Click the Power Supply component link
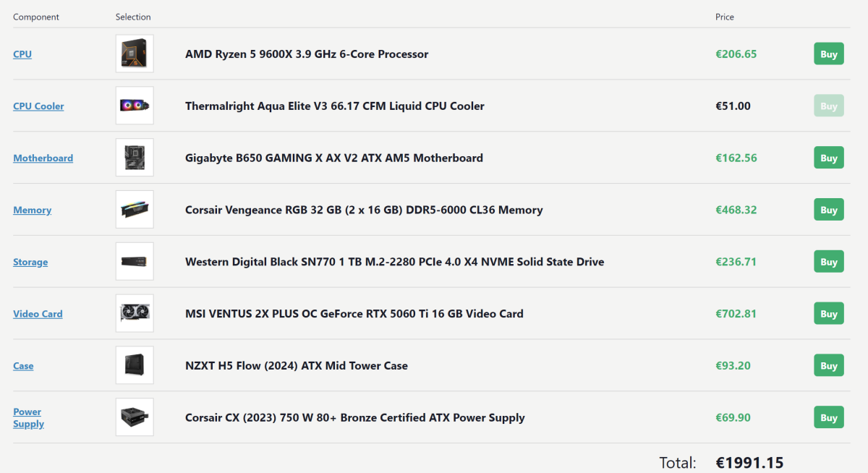 [x=28, y=418]
